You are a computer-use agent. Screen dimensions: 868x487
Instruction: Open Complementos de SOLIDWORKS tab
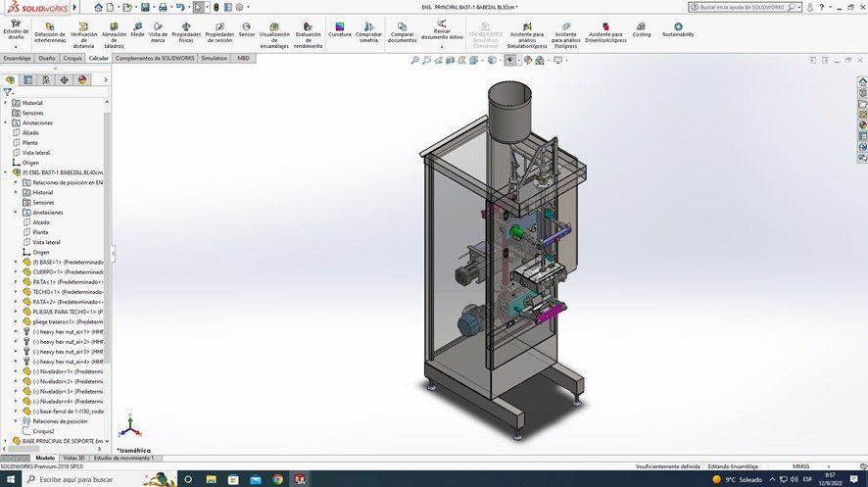(155, 58)
